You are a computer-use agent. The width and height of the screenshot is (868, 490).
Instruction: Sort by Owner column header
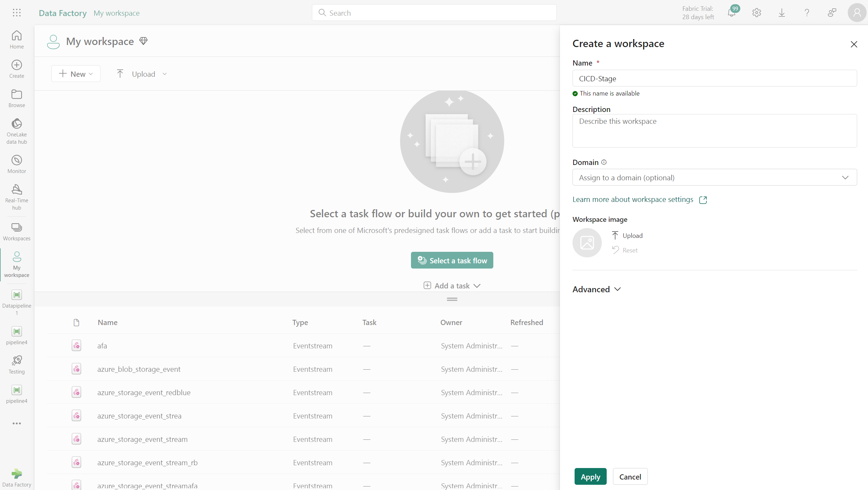click(451, 322)
